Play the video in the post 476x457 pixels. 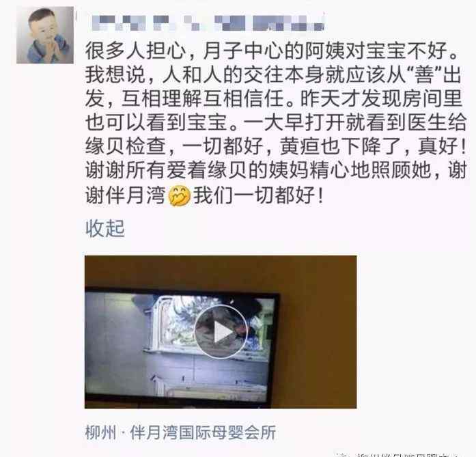pyautogui.click(x=221, y=332)
